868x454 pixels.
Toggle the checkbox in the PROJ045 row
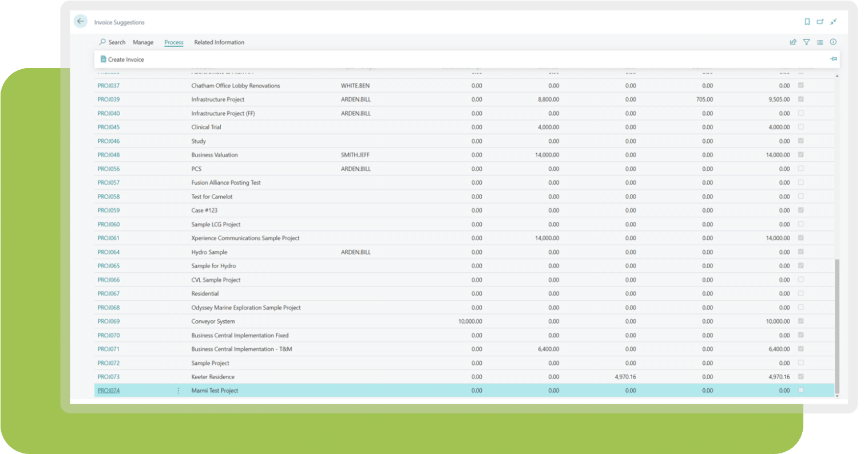click(x=800, y=127)
